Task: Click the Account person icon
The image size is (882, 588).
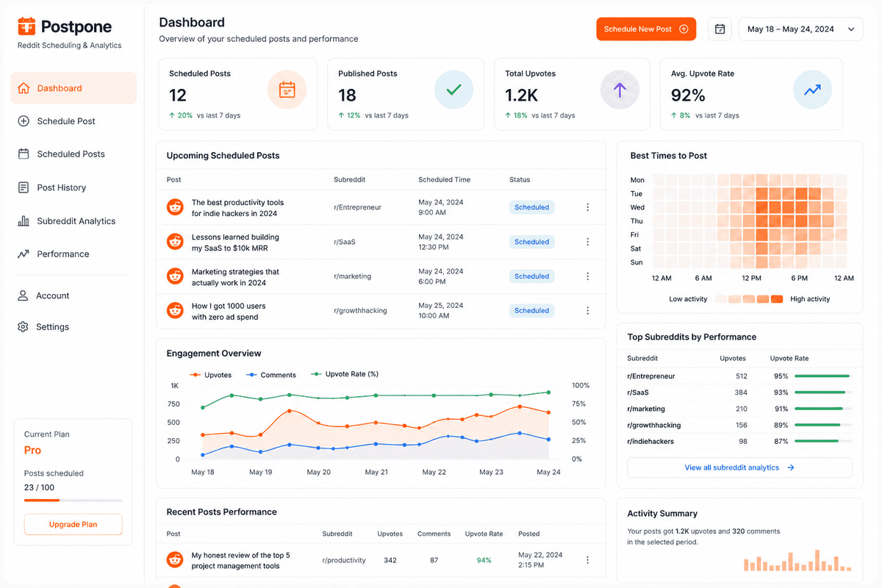Action: click(23, 295)
